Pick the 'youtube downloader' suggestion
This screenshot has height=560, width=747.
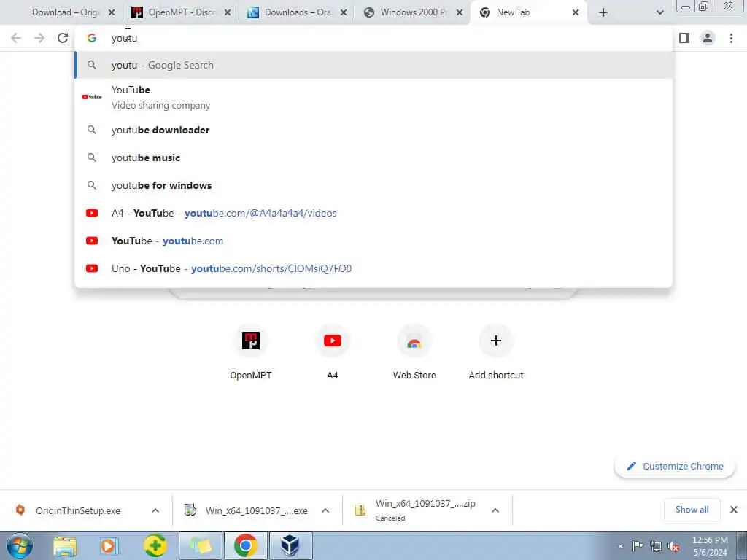(373, 130)
